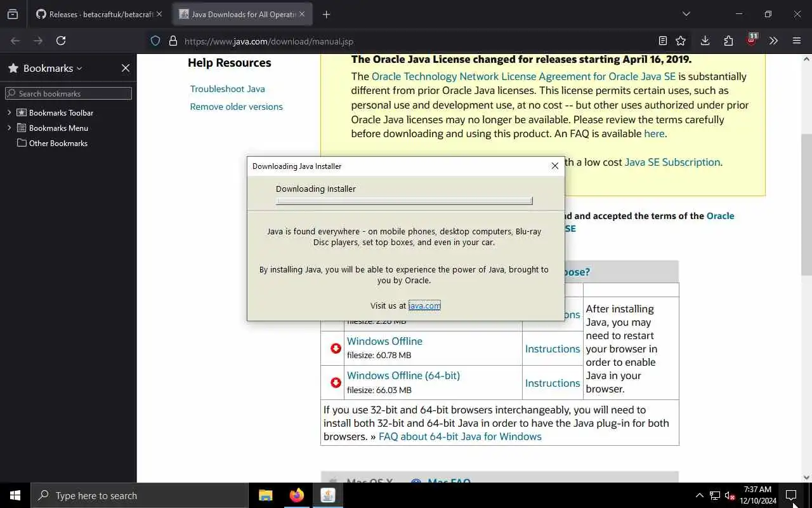Open File Explorer from the taskbar
Image resolution: width=812 pixels, height=508 pixels.
click(266, 495)
